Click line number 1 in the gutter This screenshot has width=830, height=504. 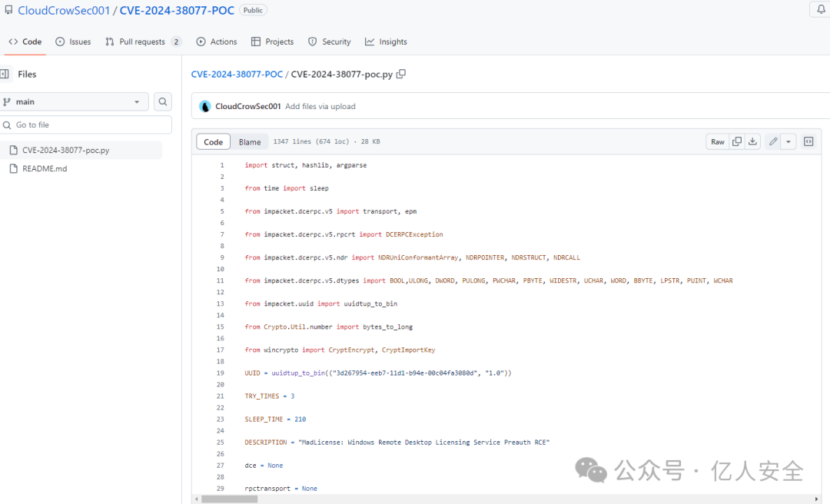(222, 165)
